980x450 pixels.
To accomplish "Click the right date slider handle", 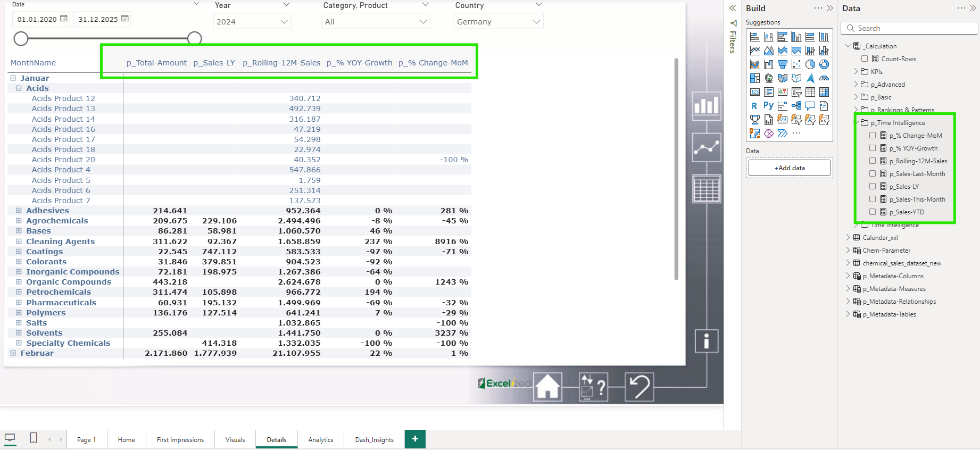I will click(195, 38).
